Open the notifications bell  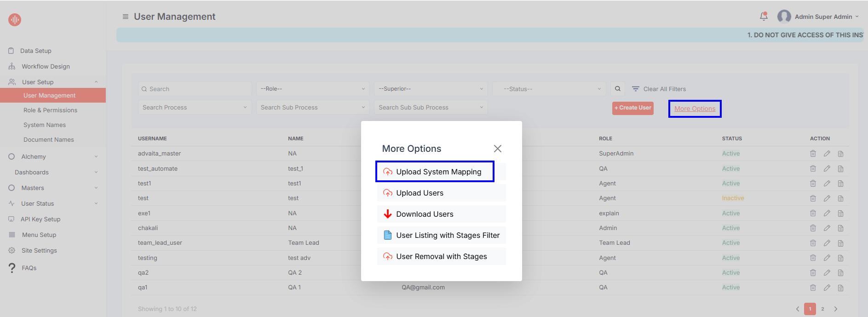[764, 16]
